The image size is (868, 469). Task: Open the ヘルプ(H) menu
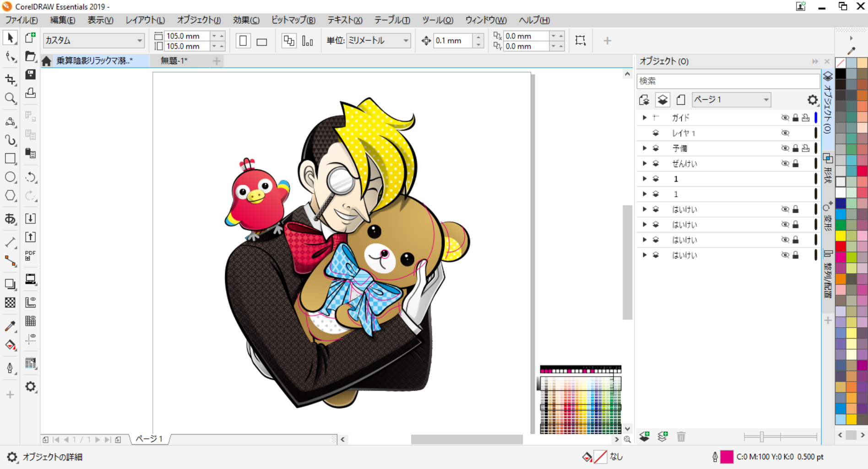click(x=534, y=20)
